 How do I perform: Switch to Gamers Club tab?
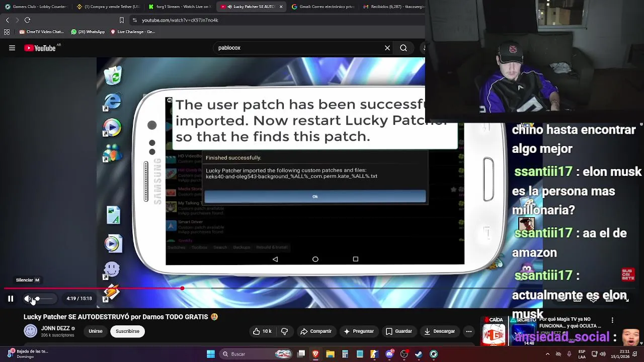pyautogui.click(x=36, y=7)
